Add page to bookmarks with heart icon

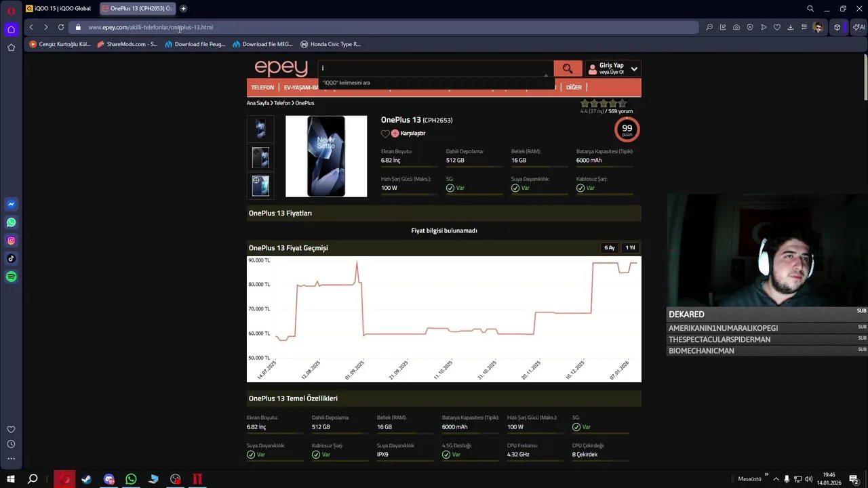coord(777,27)
